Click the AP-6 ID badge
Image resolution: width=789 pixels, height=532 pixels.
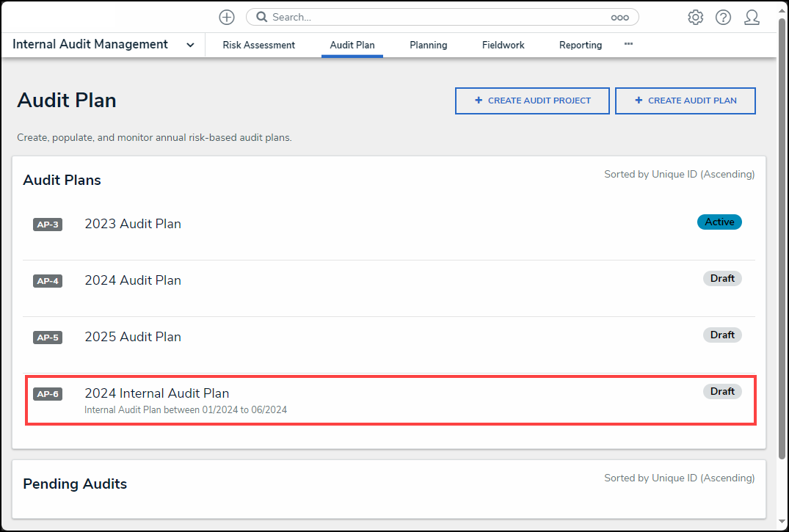48,394
